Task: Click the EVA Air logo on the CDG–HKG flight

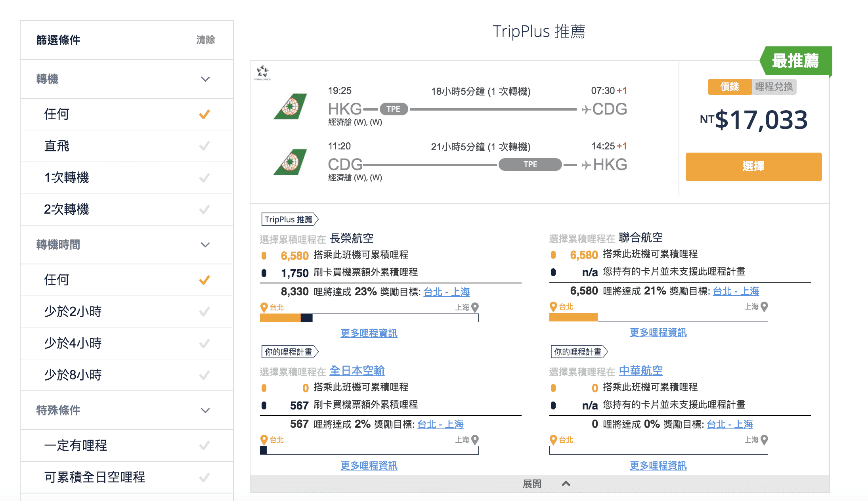Action: pyautogui.click(x=291, y=162)
